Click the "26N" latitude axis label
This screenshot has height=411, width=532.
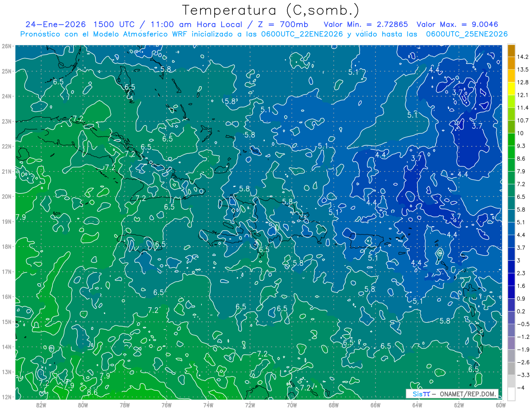point(6,46)
